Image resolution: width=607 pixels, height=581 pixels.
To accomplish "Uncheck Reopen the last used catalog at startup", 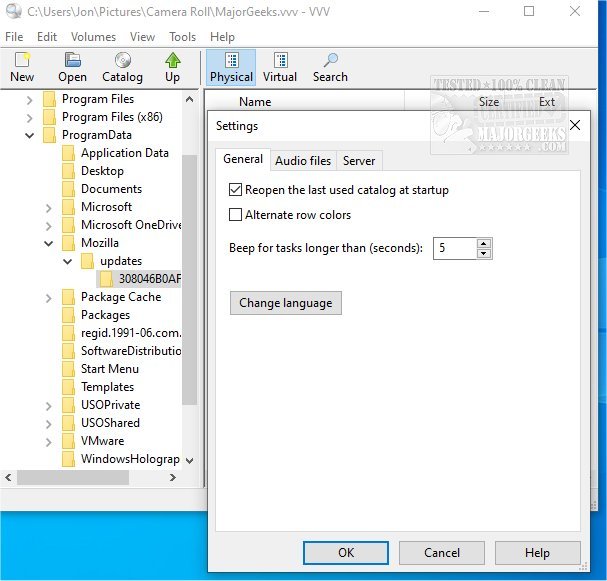I will coord(235,190).
